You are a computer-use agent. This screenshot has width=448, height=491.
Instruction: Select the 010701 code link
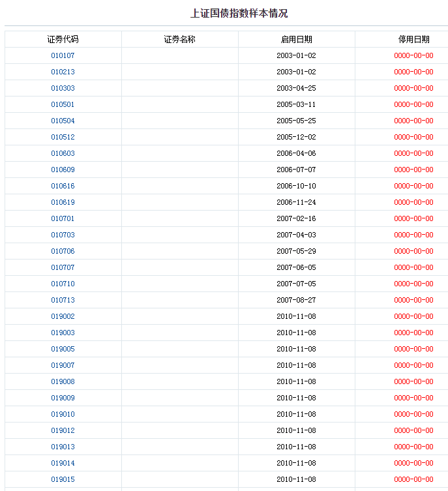pos(63,218)
